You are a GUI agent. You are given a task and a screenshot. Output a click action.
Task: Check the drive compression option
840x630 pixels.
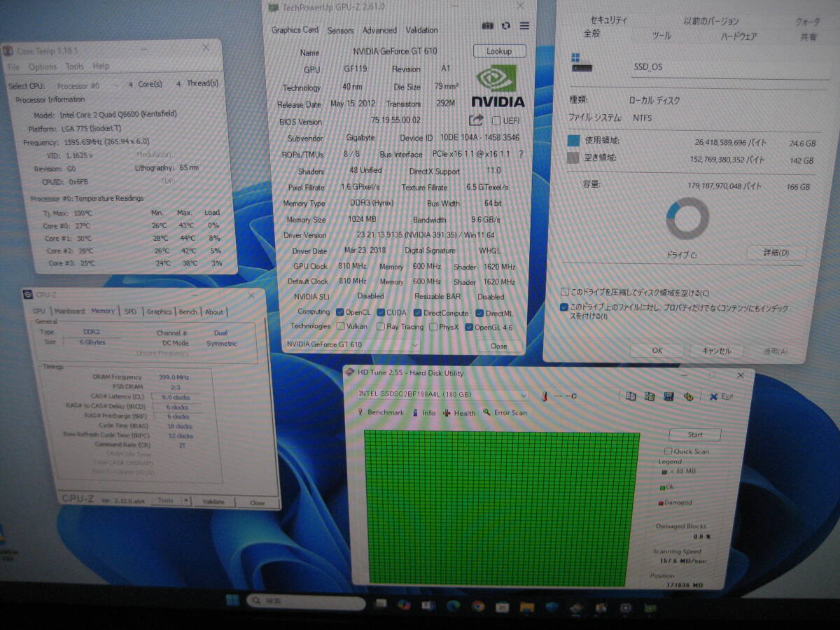click(x=563, y=293)
